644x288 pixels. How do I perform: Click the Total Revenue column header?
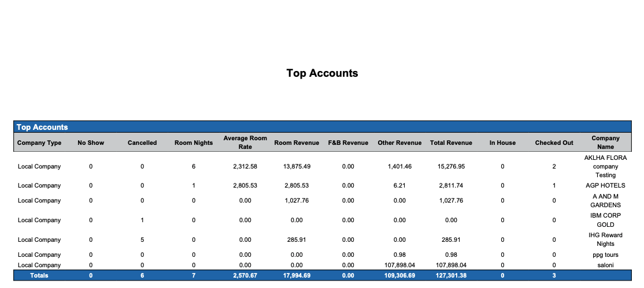[x=451, y=143]
